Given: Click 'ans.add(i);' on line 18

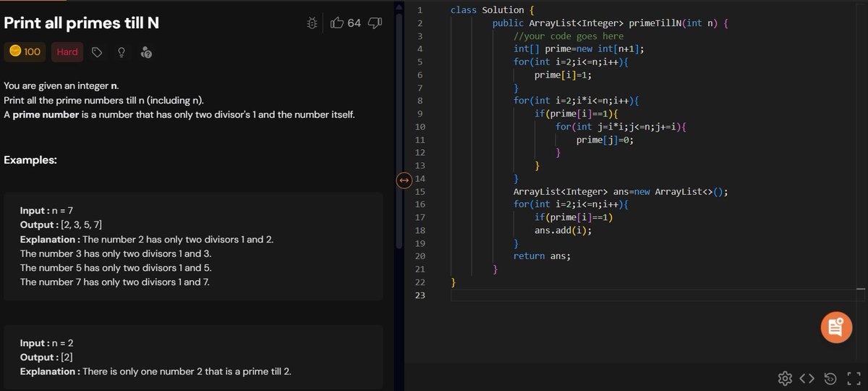Looking at the screenshot, I should point(563,231).
